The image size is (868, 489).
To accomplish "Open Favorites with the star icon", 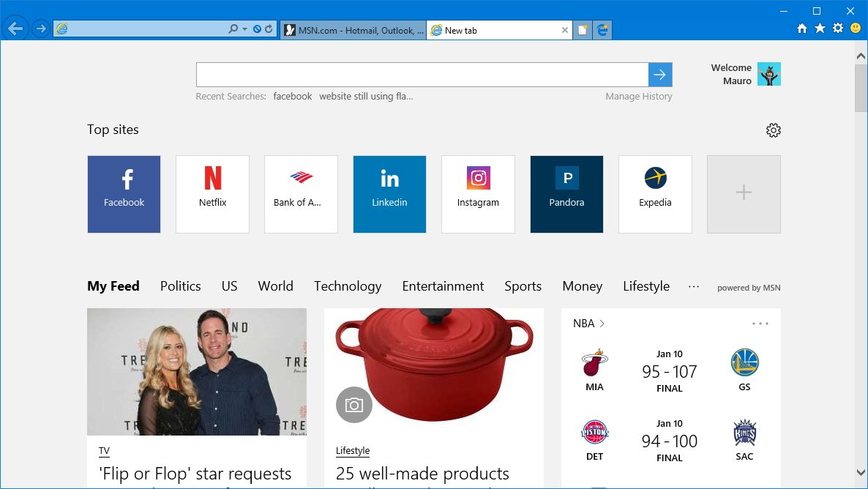I will [820, 28].
